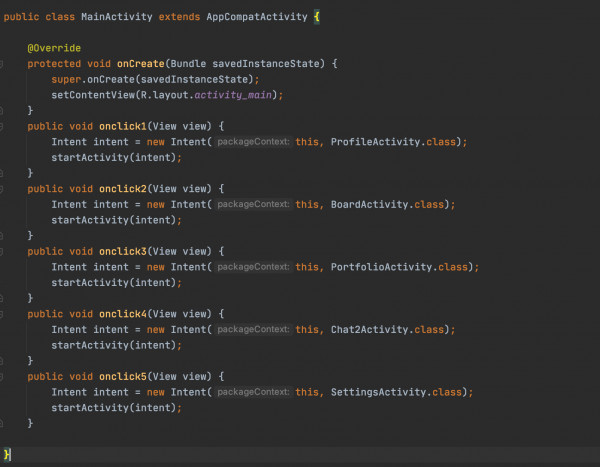The height and width of the screenshot is (467, 600).
Task: Click the onclick4 method name
Action: [123, 314]
